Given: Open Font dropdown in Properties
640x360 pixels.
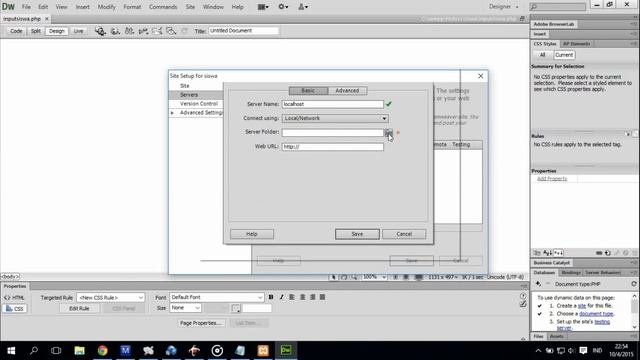Looking at the screenshot, I should (x=216, y=297).
